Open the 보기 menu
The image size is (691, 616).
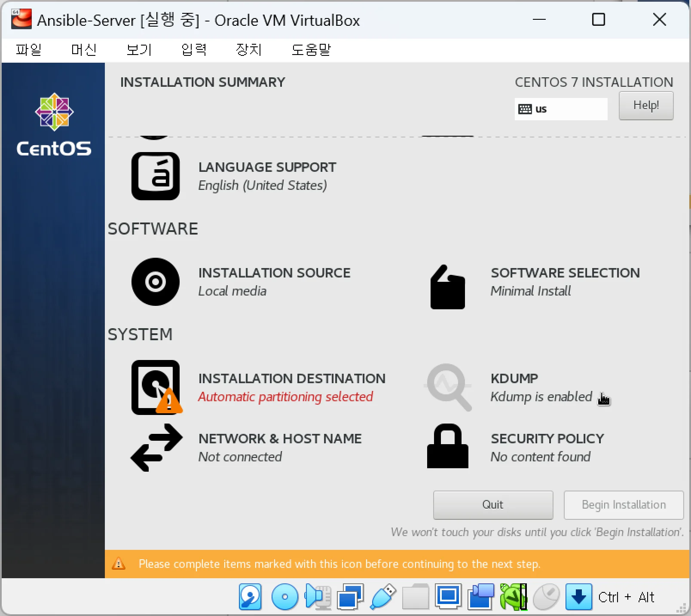[x=139, y=50]
